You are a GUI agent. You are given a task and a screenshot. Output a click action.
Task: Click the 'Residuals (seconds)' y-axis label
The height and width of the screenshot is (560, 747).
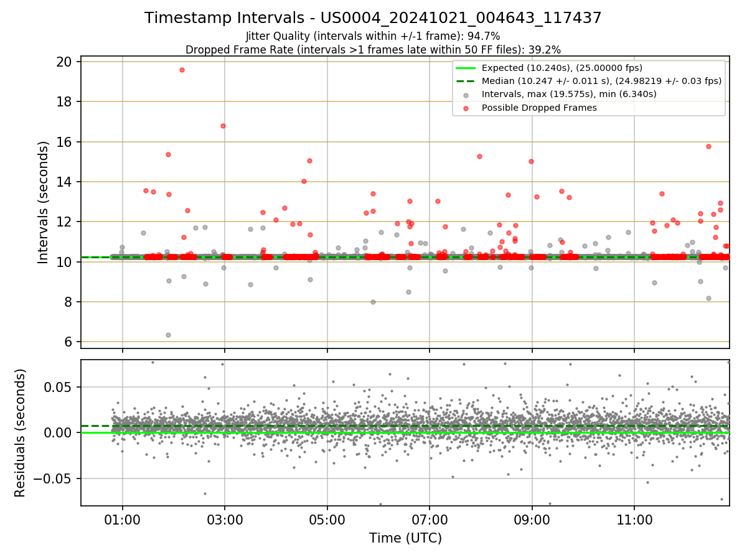point(21,432)
